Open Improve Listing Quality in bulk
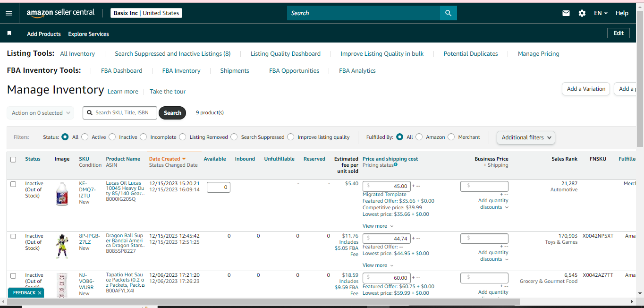Image resolution: width=644 pixels, height=308 pixels. click(x=382, y=54)
